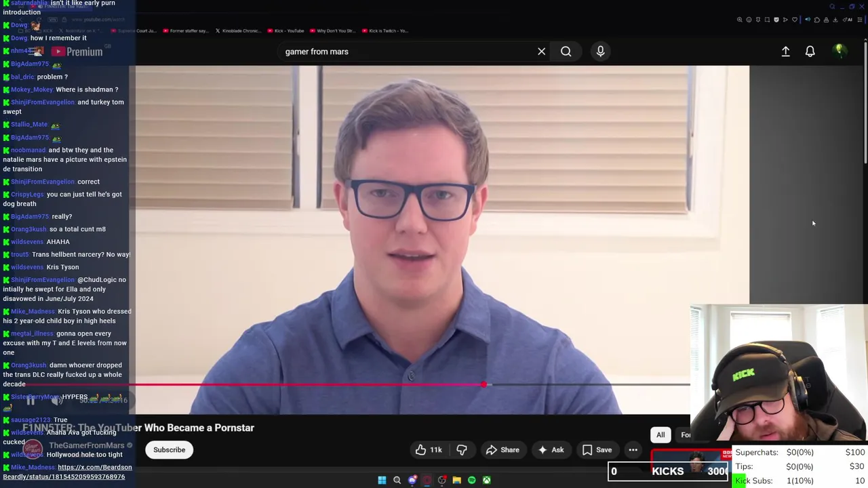868x488 pixels.
Task: Click the title bar tab search magnifier
Action: click(832, 7)
